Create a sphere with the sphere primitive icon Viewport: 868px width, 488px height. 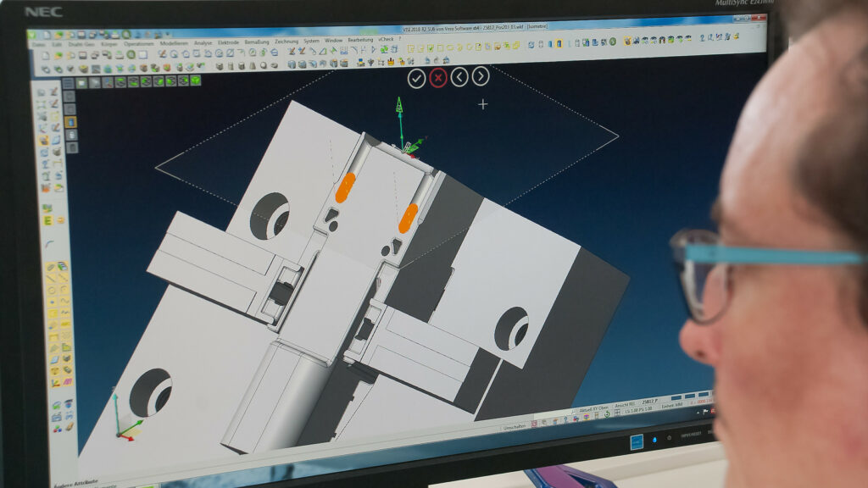click(x=263, y=66)
